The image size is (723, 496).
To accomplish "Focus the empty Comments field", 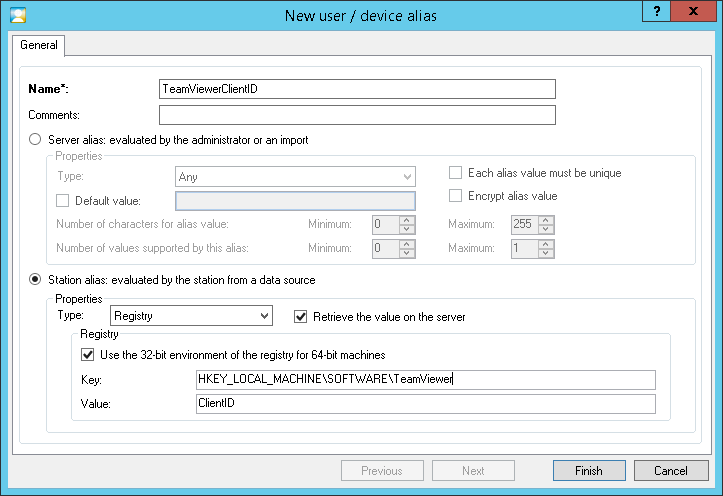I will (357, 115).
